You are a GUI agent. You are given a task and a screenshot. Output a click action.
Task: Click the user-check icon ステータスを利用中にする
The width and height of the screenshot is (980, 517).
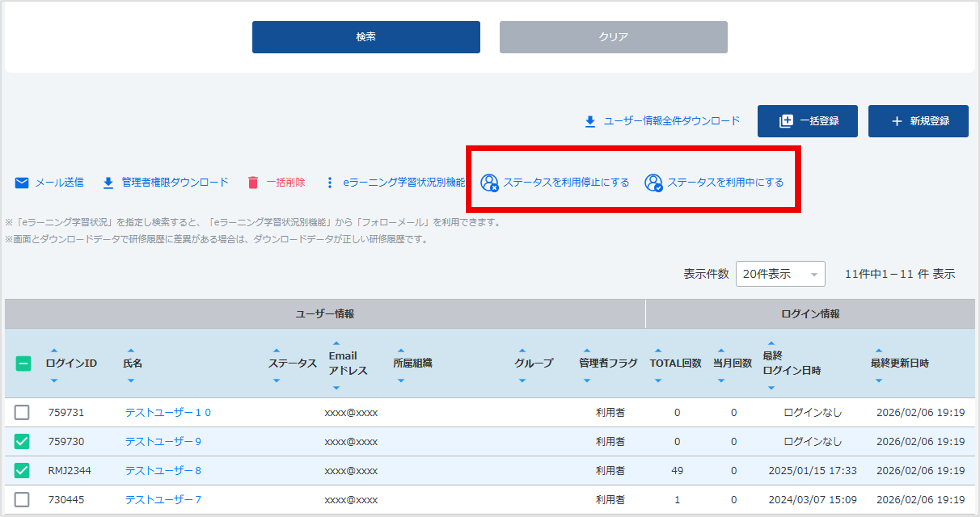click(x=653, y=183)
